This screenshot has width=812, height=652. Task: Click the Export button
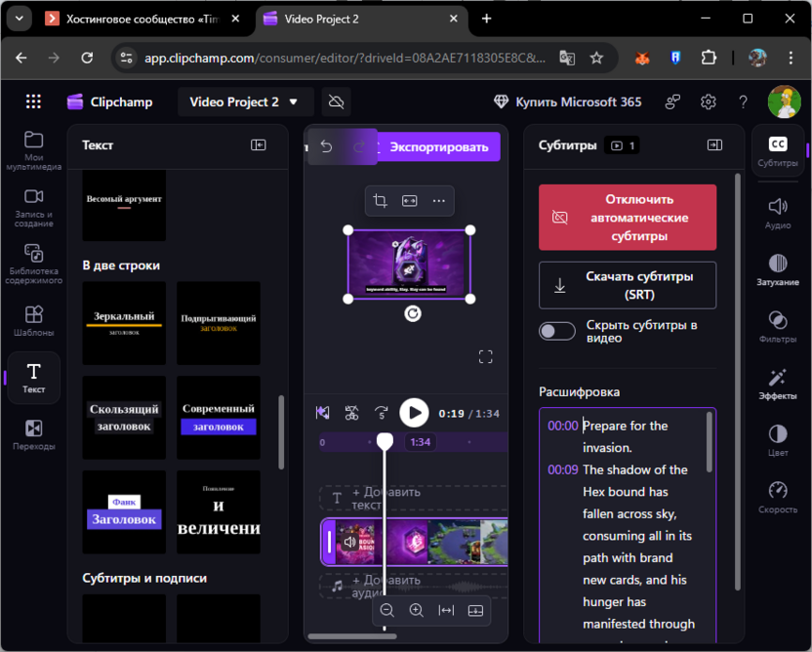(x=438, y=147)
